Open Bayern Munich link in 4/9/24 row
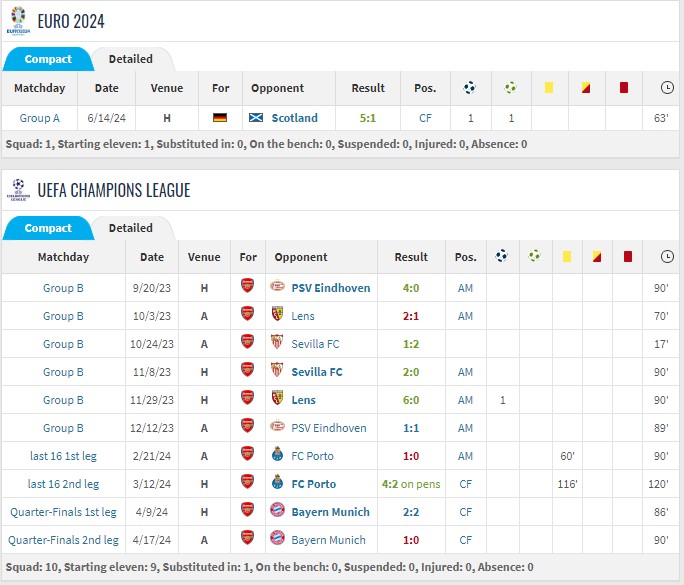 tap(330, 512)
